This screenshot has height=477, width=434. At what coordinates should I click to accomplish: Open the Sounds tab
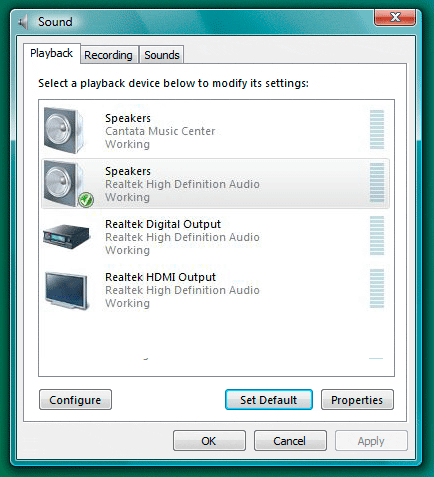click(x=162, y=55)
